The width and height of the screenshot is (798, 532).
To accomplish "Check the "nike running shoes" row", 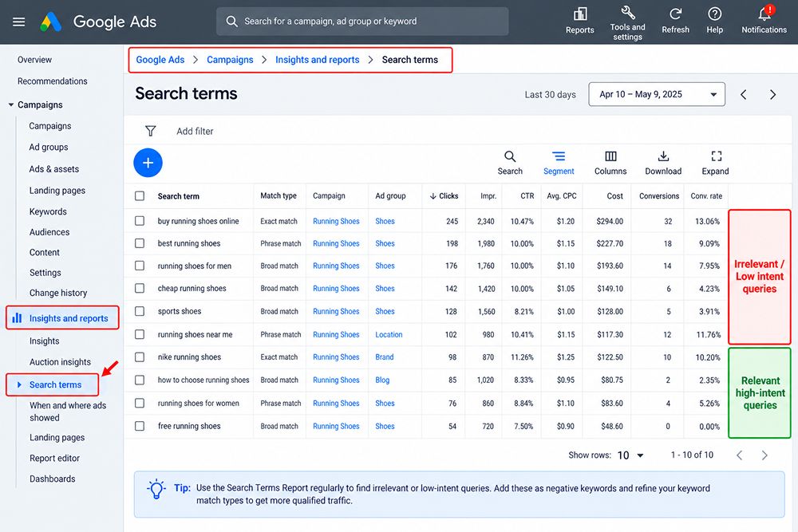I will [140, 357].
